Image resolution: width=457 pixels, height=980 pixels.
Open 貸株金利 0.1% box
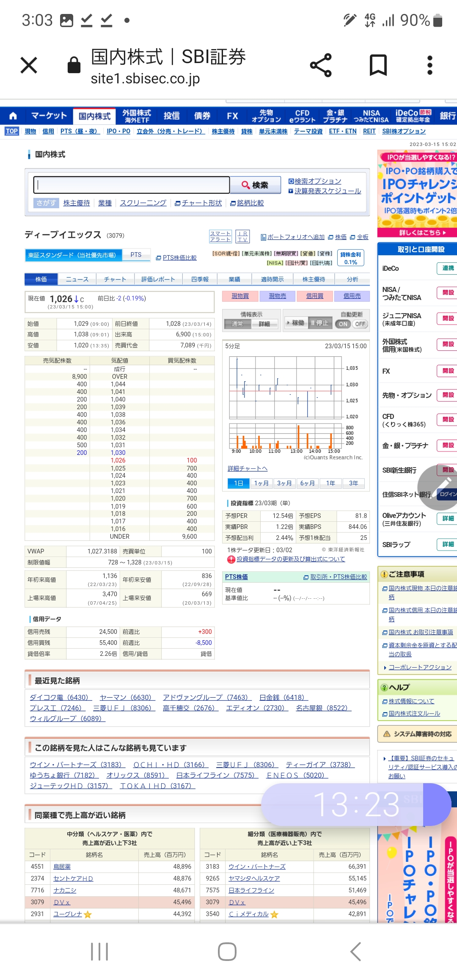point(351,258)
